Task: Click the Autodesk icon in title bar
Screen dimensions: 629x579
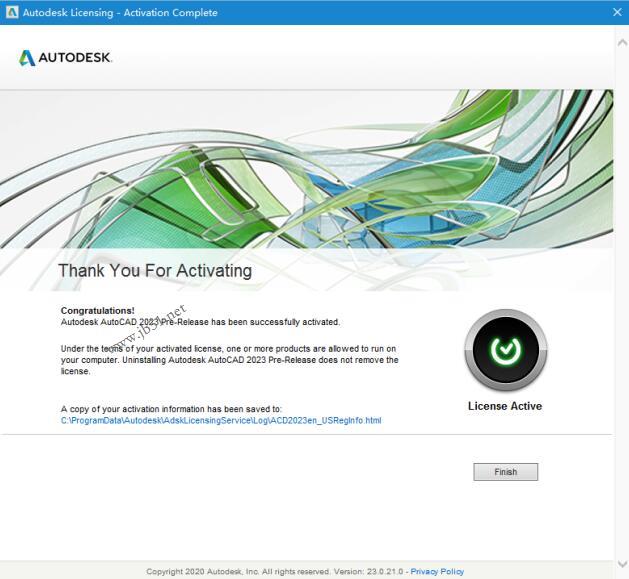Action: (12, 13)
